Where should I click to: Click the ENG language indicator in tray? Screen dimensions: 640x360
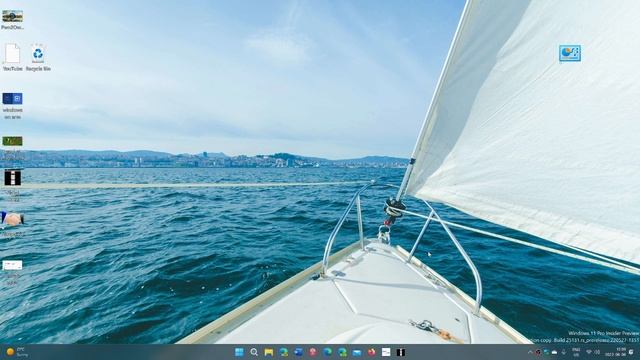[576, 352]
